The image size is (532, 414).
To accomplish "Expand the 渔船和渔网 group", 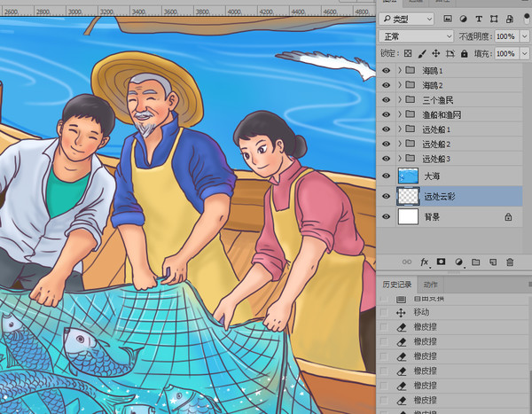I will (400, 114).
